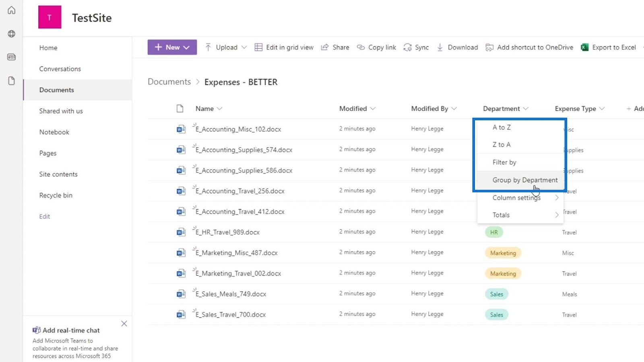This screenshot has width=644, height=362.
Task: Open the news icon in app bar
Action: 11,57
